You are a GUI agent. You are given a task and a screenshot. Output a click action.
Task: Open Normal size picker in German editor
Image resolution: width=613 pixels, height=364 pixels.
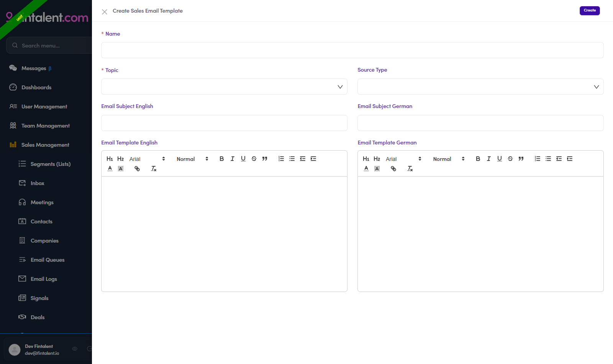(x=449, y=159)
